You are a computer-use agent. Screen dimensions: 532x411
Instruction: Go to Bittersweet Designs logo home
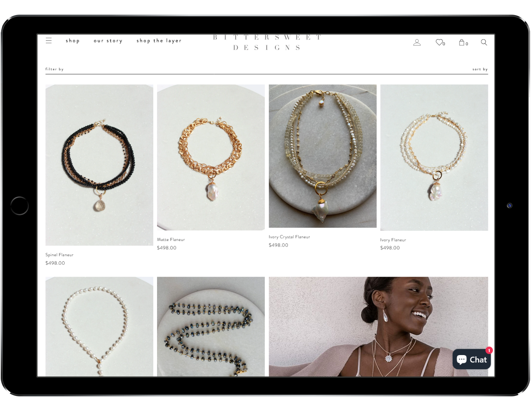(266, 42)
